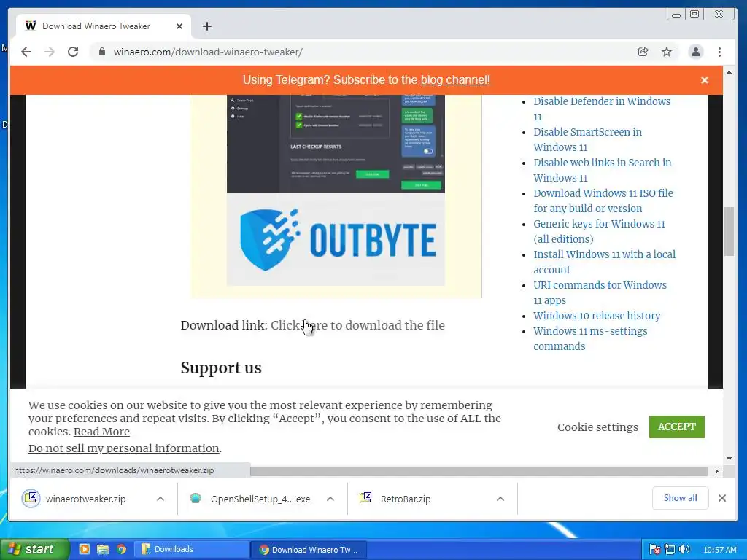Viewport: 747px width, 560px height.
Task: Open the volume speaker tray icon
Action: [684, 550]
